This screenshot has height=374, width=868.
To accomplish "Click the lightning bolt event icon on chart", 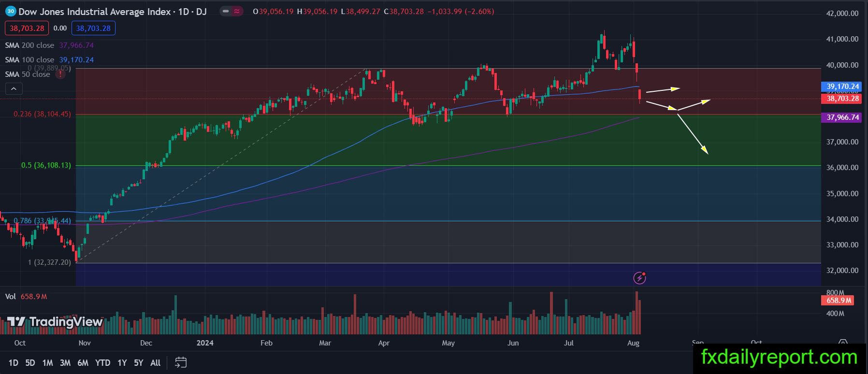I will click(639, 278).
